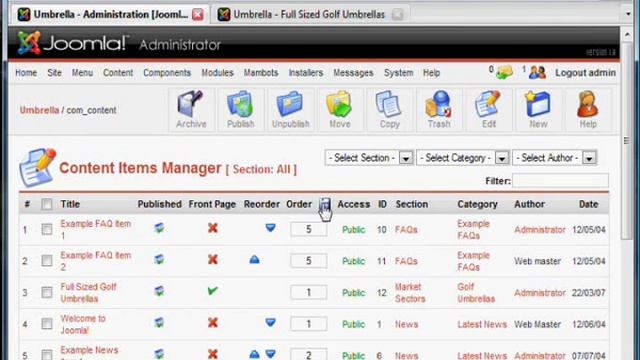
Task: Open the Installers menu
Action: click(x=306, y=73)
